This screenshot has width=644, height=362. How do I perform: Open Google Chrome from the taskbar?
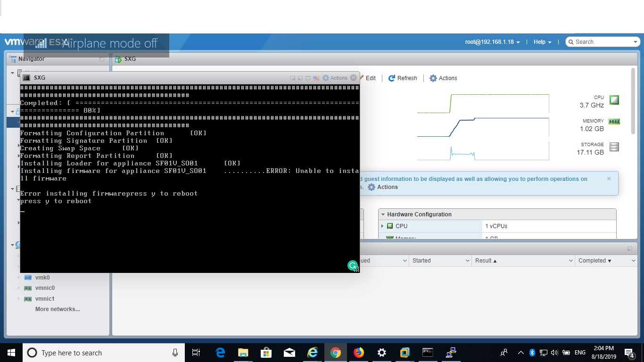coord(336,353)
